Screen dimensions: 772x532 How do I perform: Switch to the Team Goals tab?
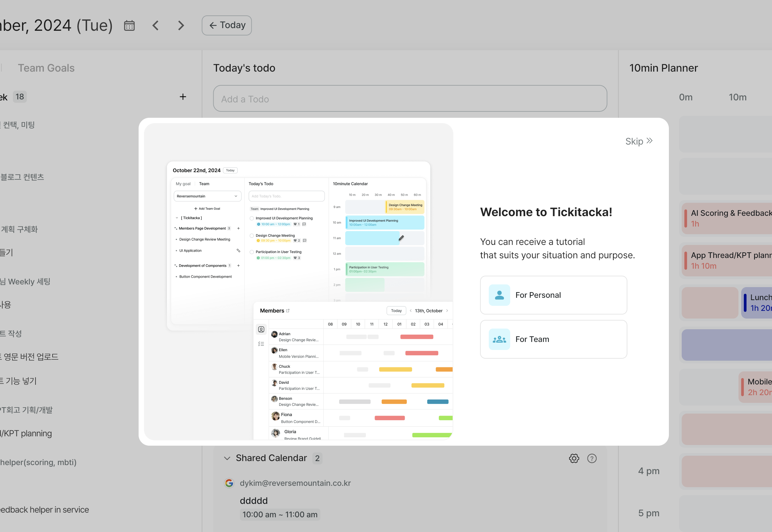(x=46, y=68)
